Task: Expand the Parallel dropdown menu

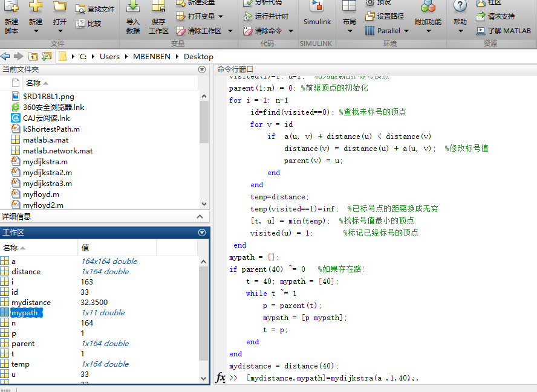Action: 406,31
